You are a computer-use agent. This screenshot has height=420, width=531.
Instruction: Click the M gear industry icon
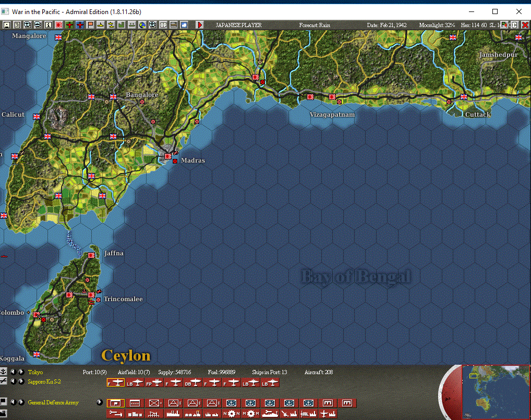(250, 414)
